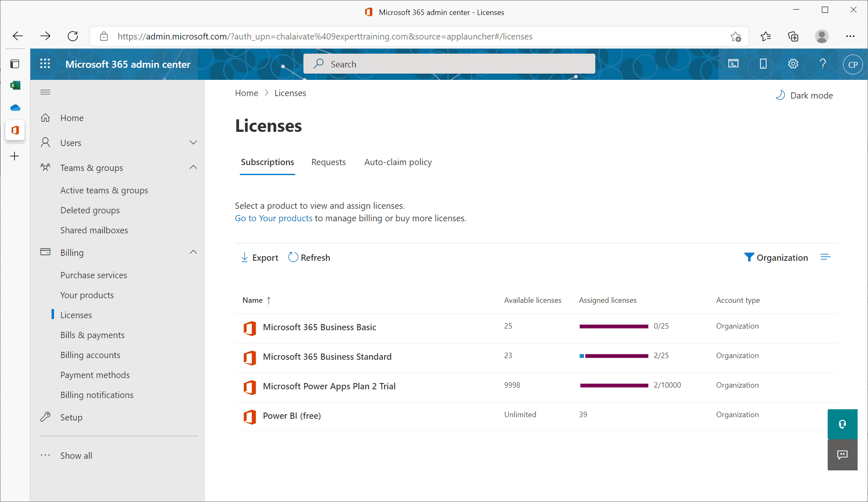Screen dimensions: 868x502
Task: Open the browser profile avatar
Action: [x=821, y=36]
